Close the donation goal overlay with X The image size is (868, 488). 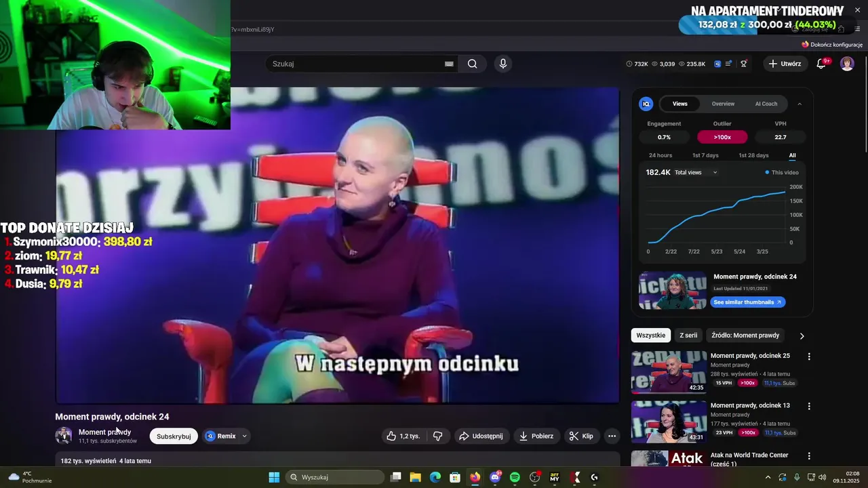857,10
